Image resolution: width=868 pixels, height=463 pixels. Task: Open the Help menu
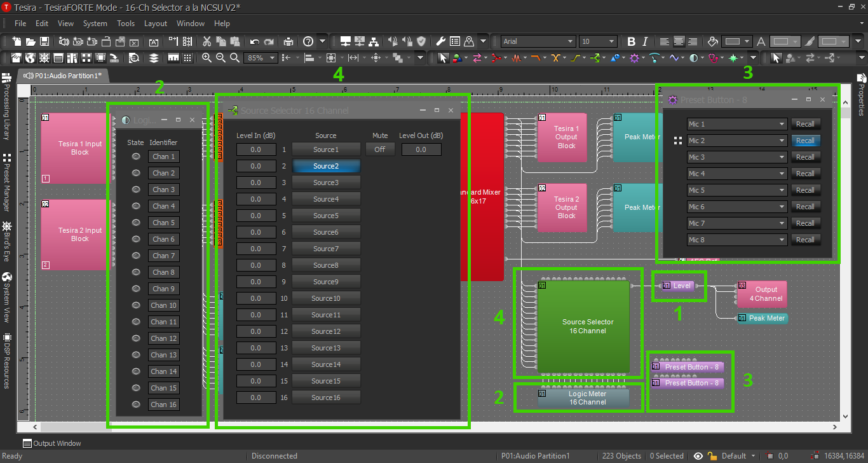(222, 24)
